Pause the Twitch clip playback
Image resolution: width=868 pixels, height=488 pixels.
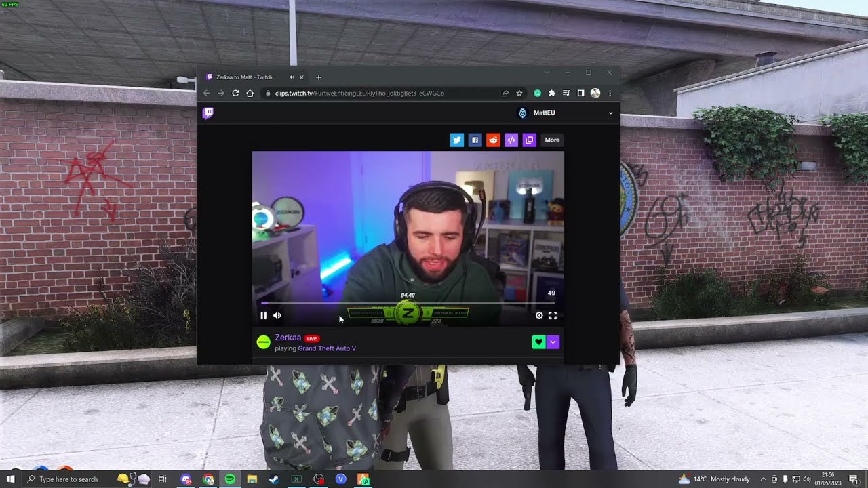click(x=263, y=315)
